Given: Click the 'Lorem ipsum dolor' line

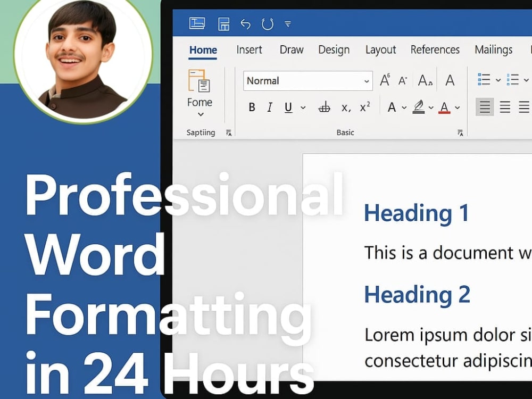Looking at the screenshot, I should [x=448, y=336].
